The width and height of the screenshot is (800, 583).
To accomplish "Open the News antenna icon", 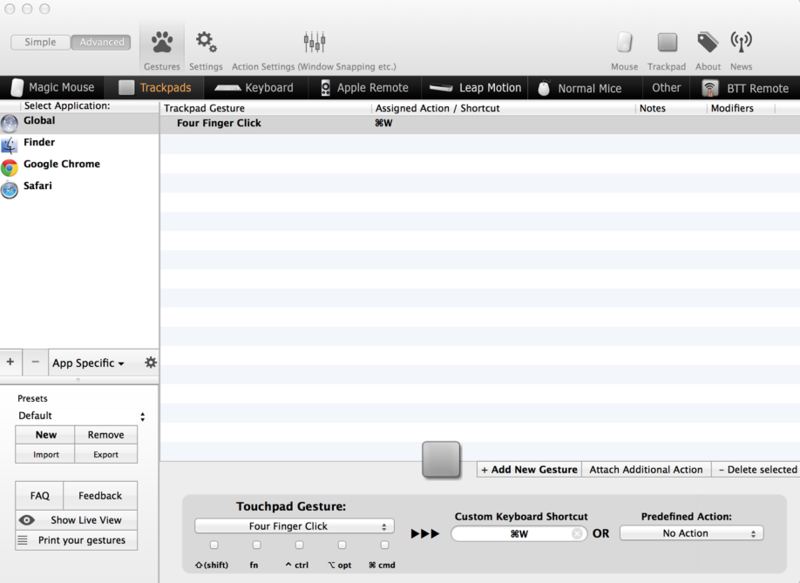I will [x=741, y=42].
